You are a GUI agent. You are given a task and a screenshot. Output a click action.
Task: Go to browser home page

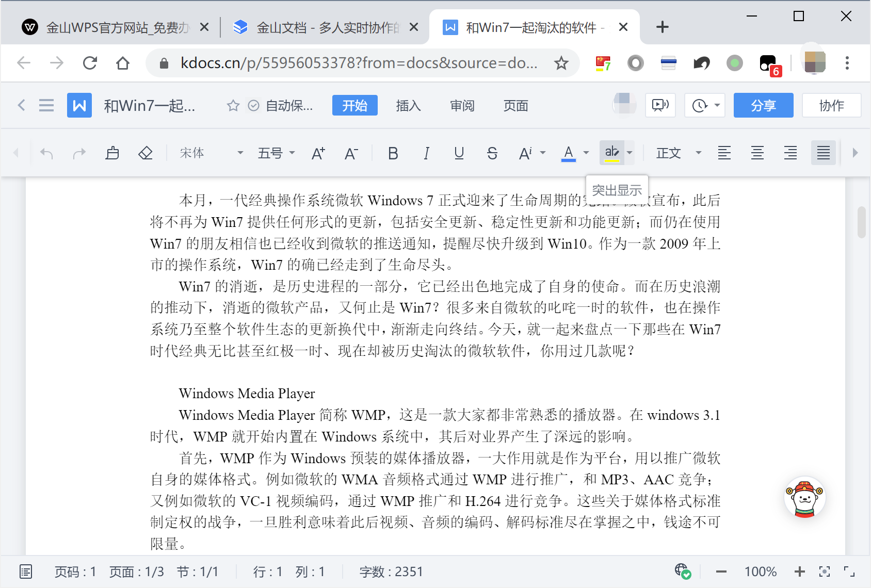(123, 63)
